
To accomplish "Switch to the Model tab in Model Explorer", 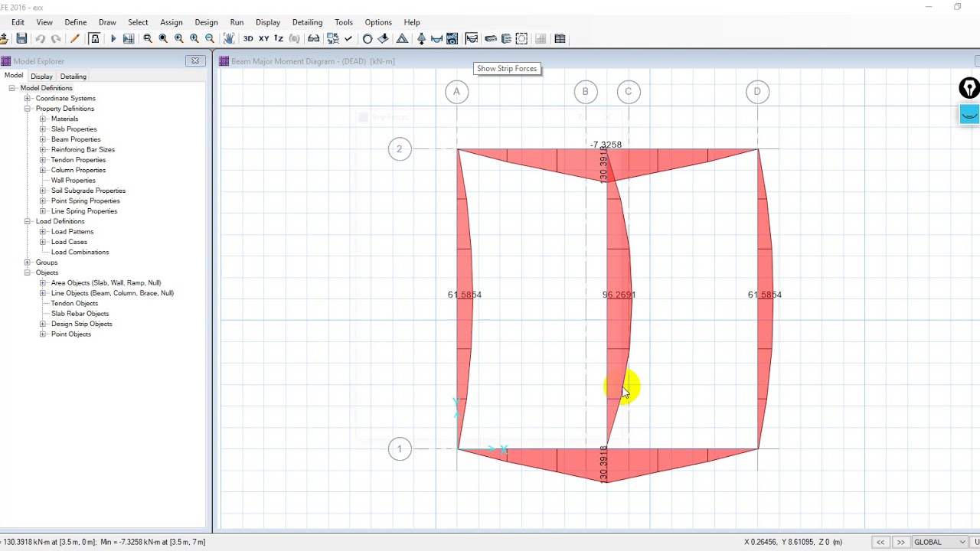I will pyautogui.click(x=14, y=76).
